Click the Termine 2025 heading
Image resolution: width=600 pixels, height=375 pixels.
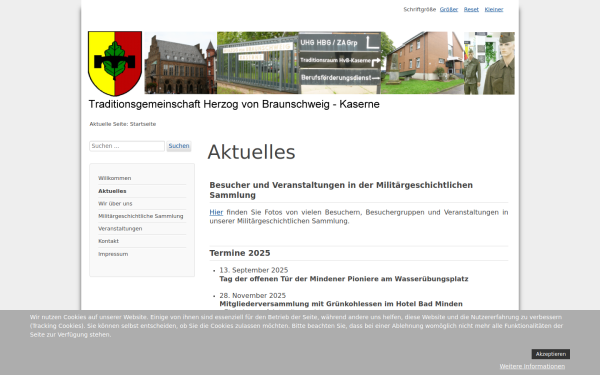(x=240, y=253)
